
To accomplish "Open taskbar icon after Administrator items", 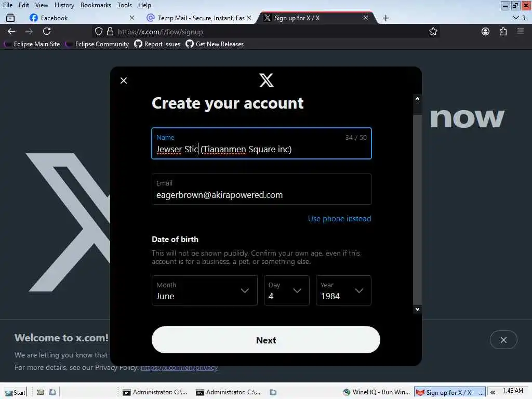I will pos(273,392).
